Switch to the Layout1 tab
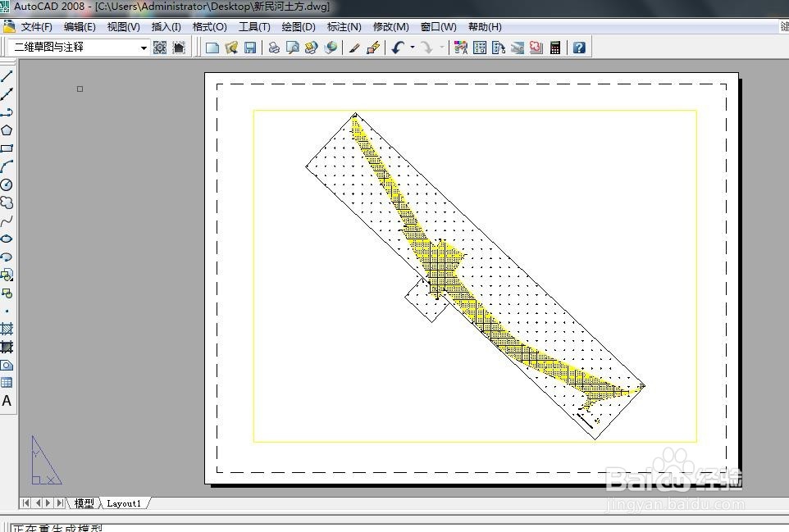Viewport: 789px width, 532px height. pos(124,502)
